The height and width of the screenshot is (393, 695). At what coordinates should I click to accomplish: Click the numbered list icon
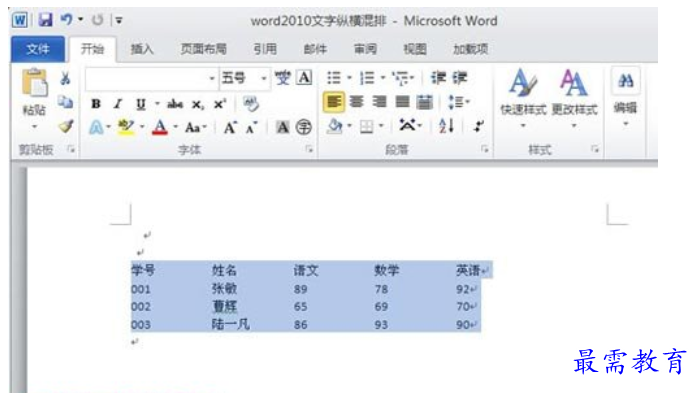(x=367, y=78)
